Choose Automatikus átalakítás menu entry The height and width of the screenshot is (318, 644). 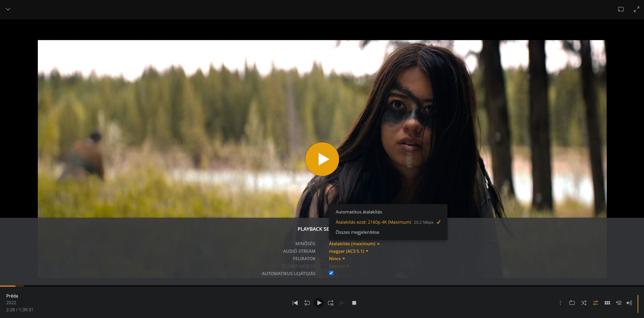point(388,212)
